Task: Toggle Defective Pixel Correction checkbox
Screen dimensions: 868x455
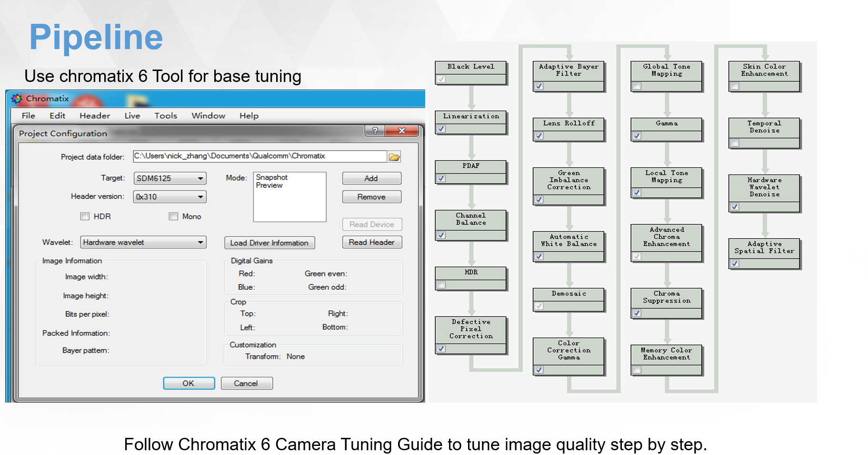Action: point(441,349)
